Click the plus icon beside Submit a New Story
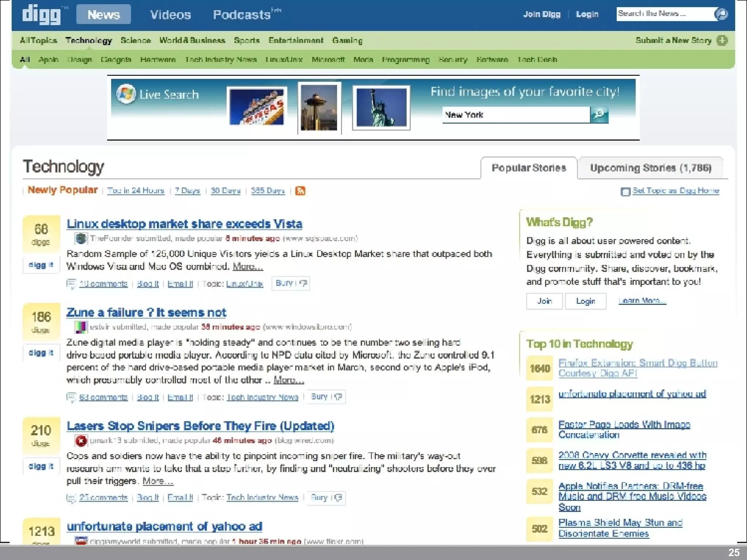Image resolution: width=747 pixels, height=560 pixels. [722, 40]
